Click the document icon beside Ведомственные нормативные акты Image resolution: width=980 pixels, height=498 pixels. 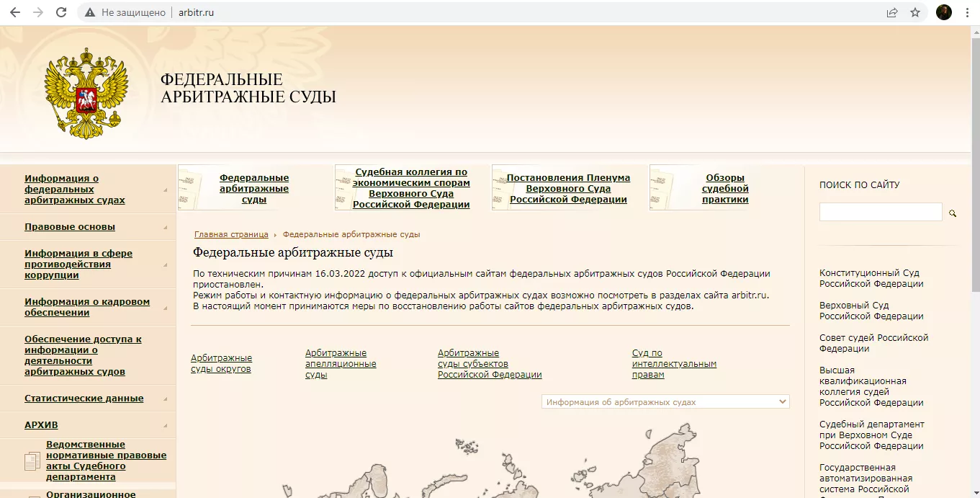click(x=32, y=461)
